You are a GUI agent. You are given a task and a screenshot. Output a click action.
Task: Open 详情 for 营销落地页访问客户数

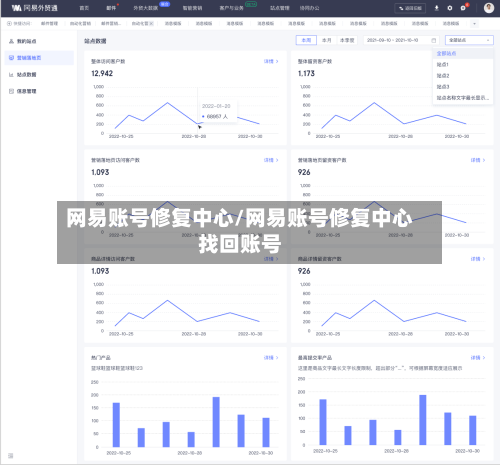coord(271,160)
